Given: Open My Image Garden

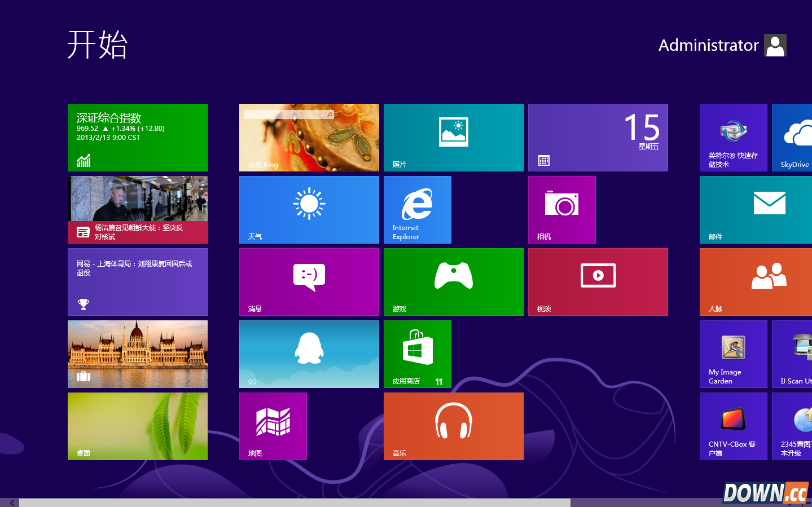Looking at the screenshot, I should pos(733,354).
